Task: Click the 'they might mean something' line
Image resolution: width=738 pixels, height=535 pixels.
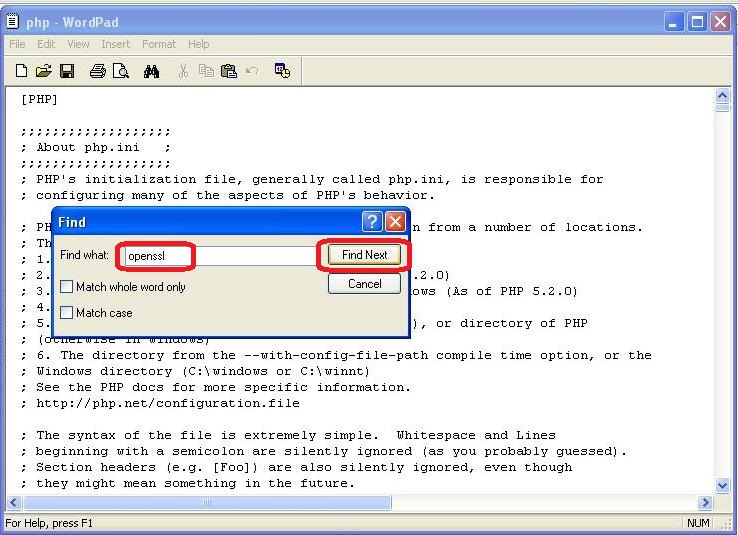Action: click(x=187, y=483)
